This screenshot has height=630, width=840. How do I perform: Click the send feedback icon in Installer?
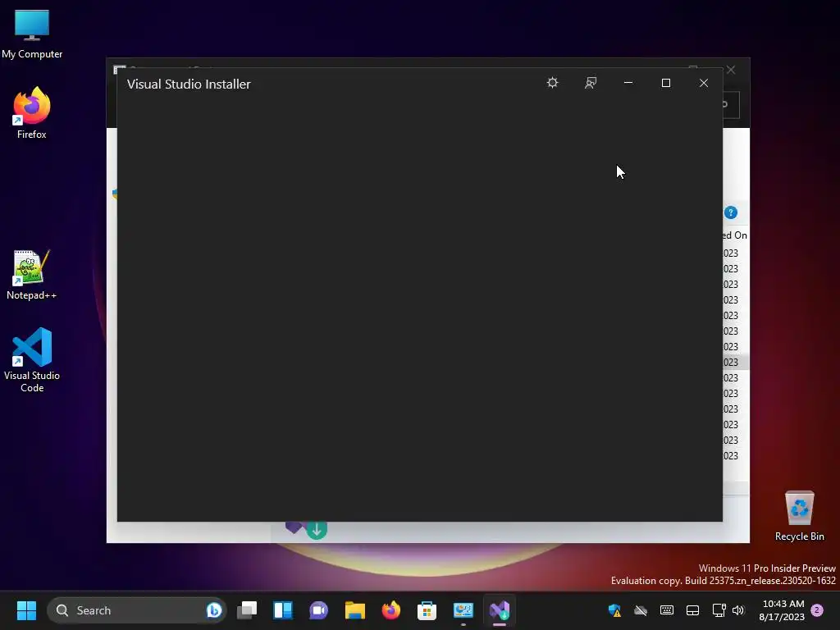(x=591, y=83)
